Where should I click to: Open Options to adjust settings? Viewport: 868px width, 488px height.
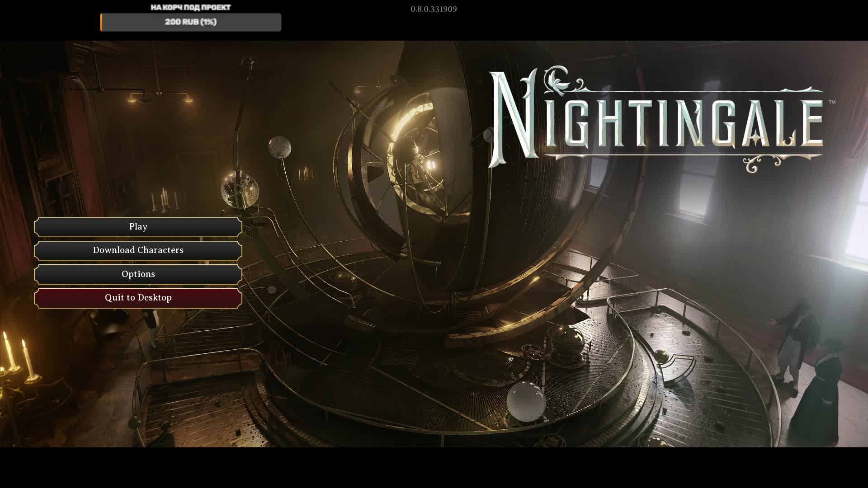coord(138,273)
